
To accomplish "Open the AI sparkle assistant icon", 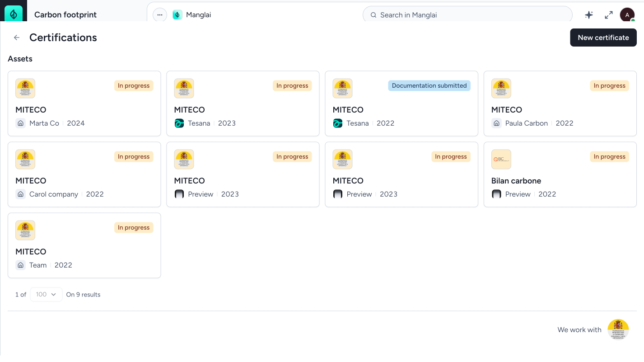I will tap(589, 15).
